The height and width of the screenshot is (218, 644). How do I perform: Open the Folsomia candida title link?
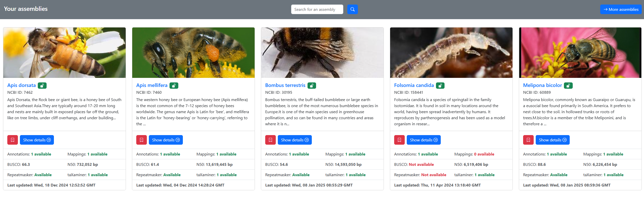tap(414, 85)
